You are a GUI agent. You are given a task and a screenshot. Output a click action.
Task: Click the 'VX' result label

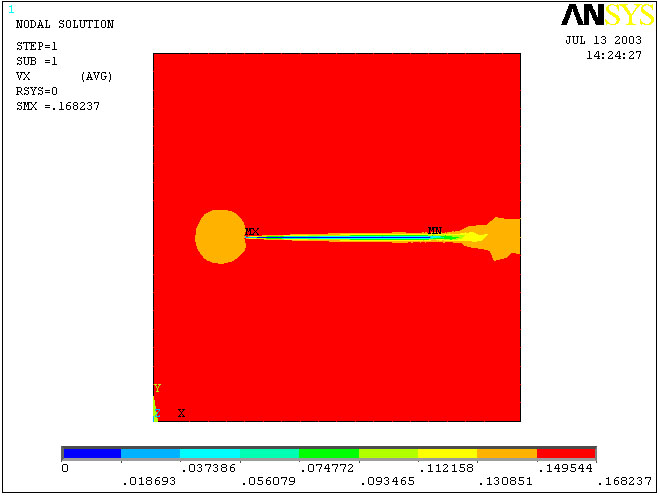pos(23,76)
